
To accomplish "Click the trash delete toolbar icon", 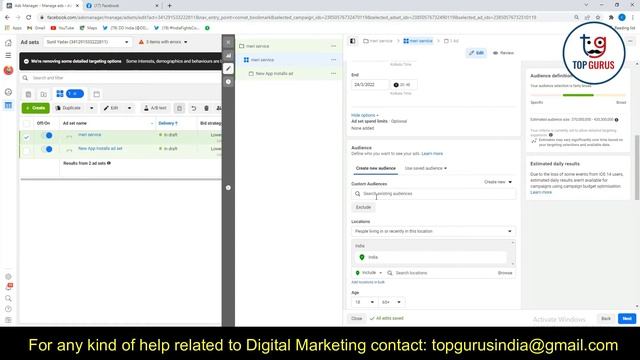I will pyautogui.click(x=207, y=108).
